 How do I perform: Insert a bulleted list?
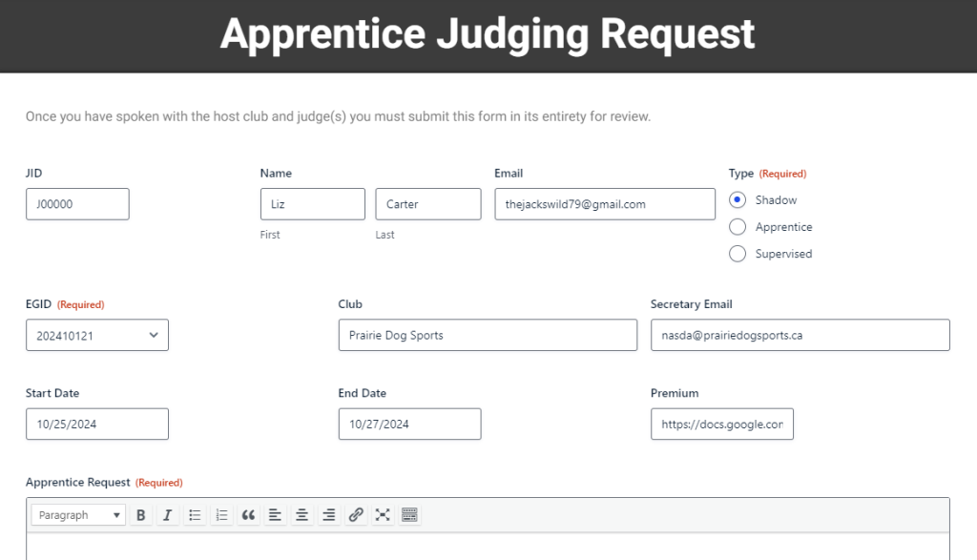[195, 515]
